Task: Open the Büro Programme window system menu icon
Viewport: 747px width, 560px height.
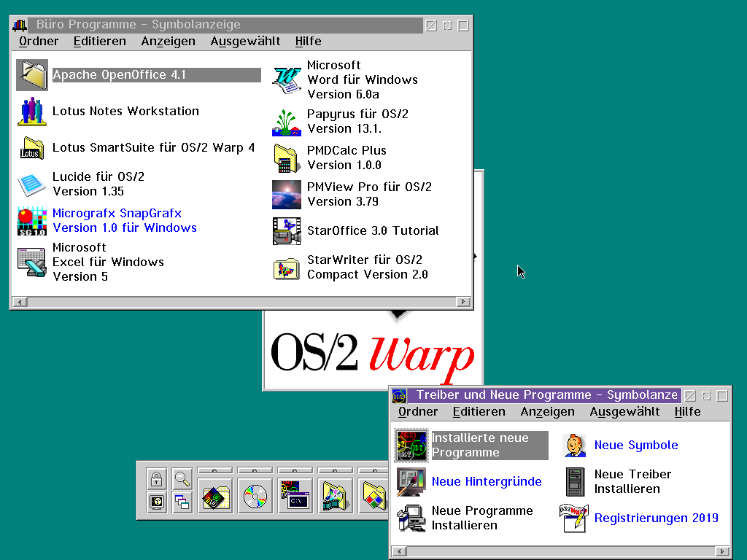Action: point(20,25)
